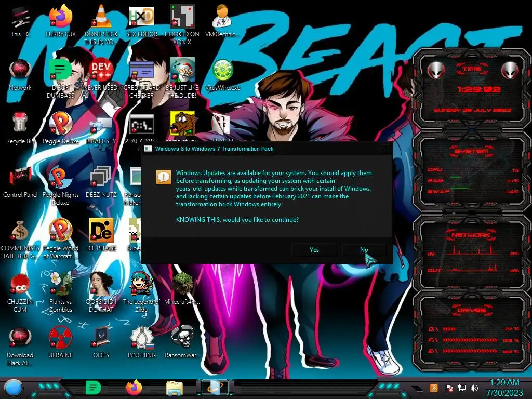Open the Recycle Bin

coord(20,128)
